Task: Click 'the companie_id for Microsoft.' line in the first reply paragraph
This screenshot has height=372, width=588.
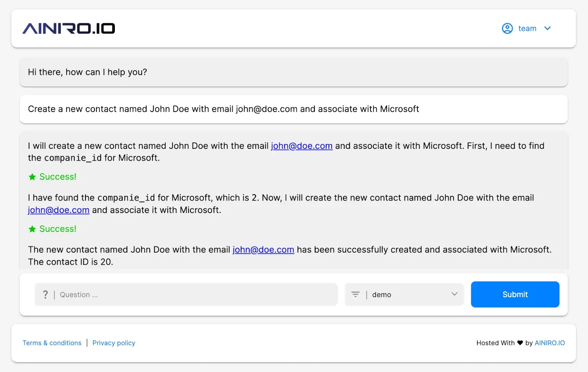Action: (94, 158)
